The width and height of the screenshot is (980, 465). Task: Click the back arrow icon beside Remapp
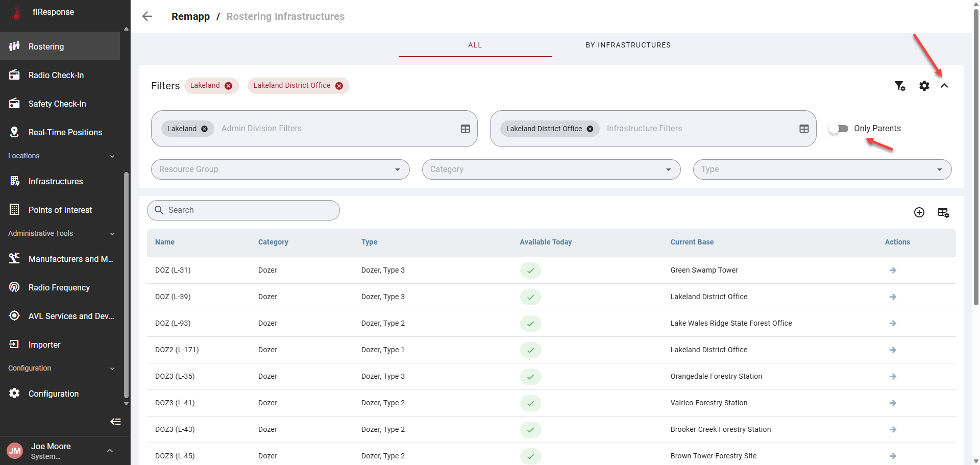(x=148, y=16)
